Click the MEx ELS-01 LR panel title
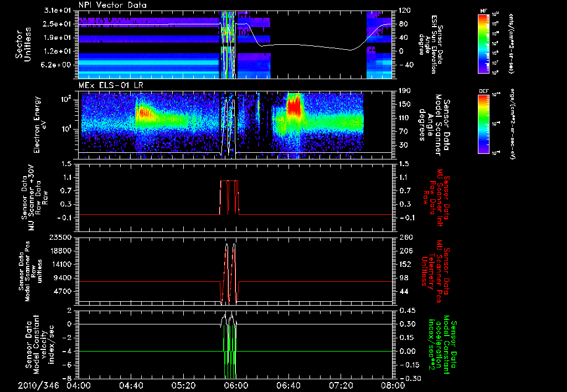567x392 pixels. point(111,86)
